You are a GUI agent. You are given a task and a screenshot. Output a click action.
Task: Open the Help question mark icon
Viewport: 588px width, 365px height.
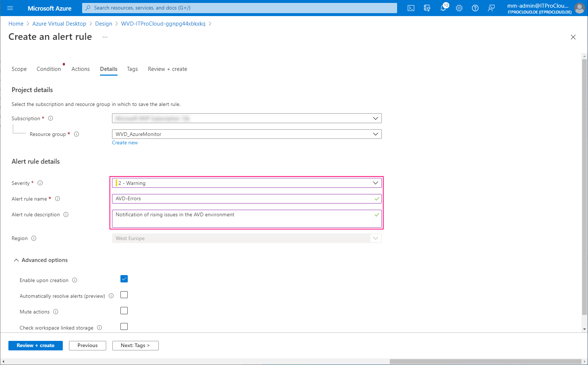pyautogui.click(x=475, y=8)
